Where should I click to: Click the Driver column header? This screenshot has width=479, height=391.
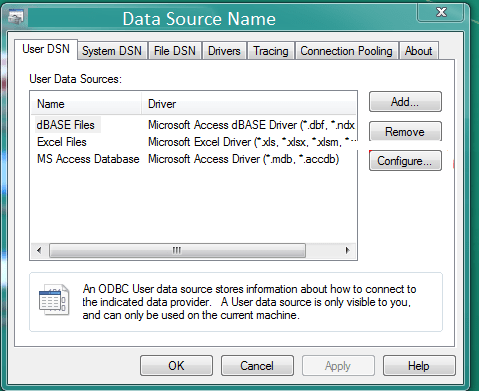249,104
